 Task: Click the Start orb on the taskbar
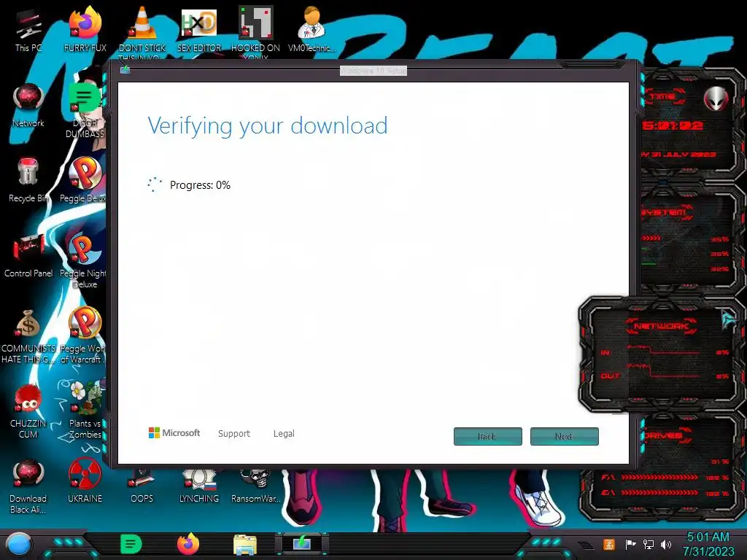click(19, 544)
